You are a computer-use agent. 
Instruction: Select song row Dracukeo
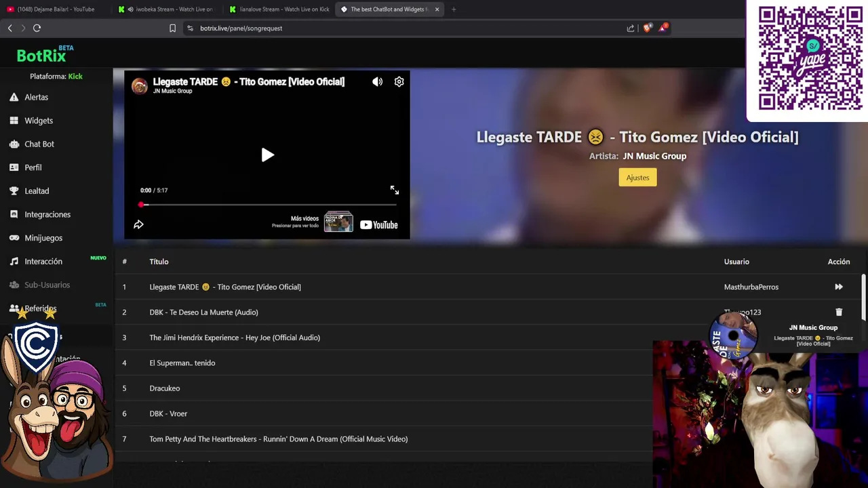pyautogui.click(x=165, y=388)
